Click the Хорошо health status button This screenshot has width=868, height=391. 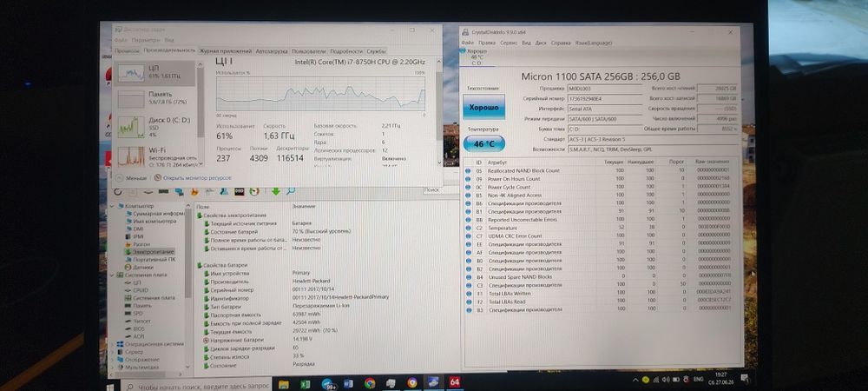(x=483, y=107)
